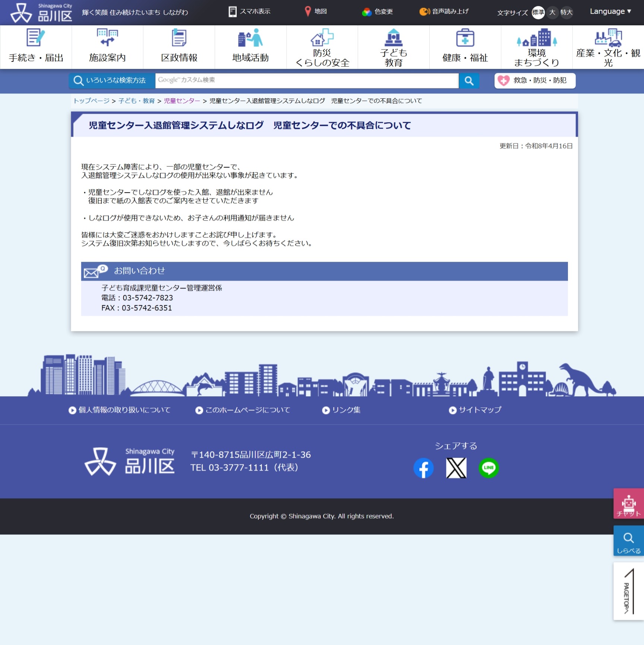Image resolution: width=644 pixels, height=645 pixels.
Task: Select the 健康・福祉 navigation menu
Action: point(465,47)
